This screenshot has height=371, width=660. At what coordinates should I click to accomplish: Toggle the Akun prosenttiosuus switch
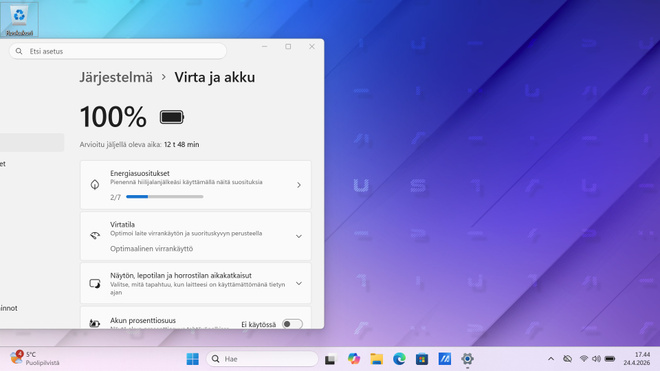click(x=292, y=324)
